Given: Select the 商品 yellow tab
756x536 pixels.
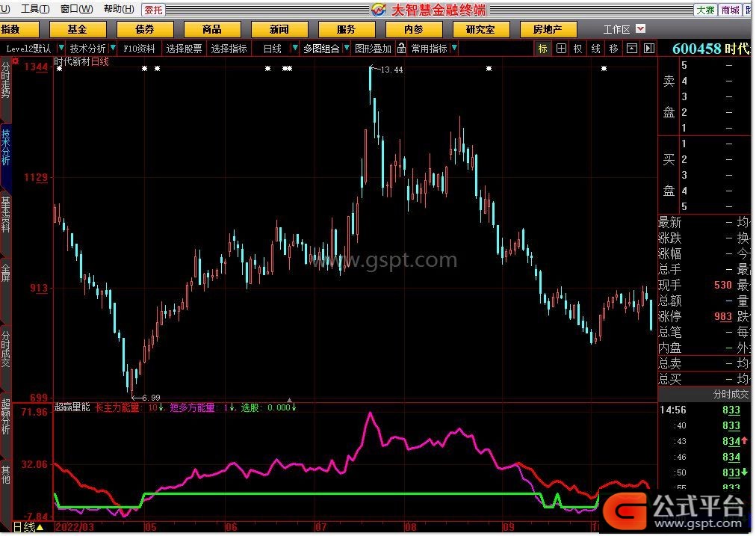Looking at the screenshot, I should 212,29.
